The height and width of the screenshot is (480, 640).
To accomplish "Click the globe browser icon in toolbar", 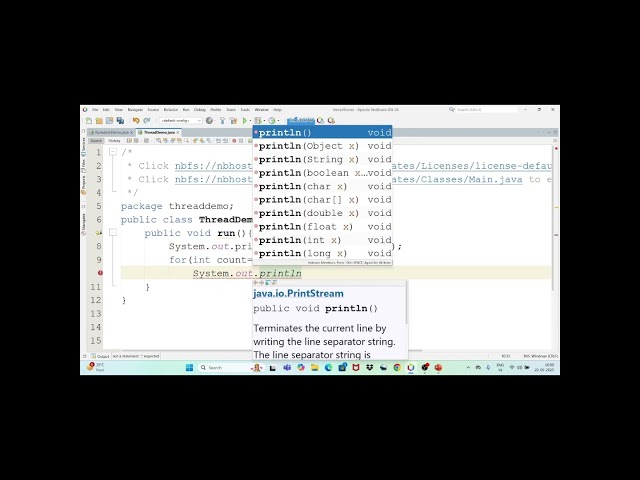I will [x=209, y=120].
